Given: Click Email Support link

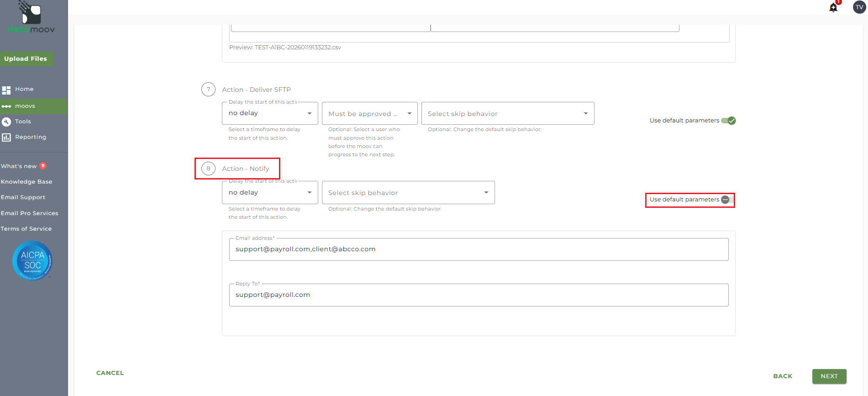Looking at the screenshot, I should [23, 197].
